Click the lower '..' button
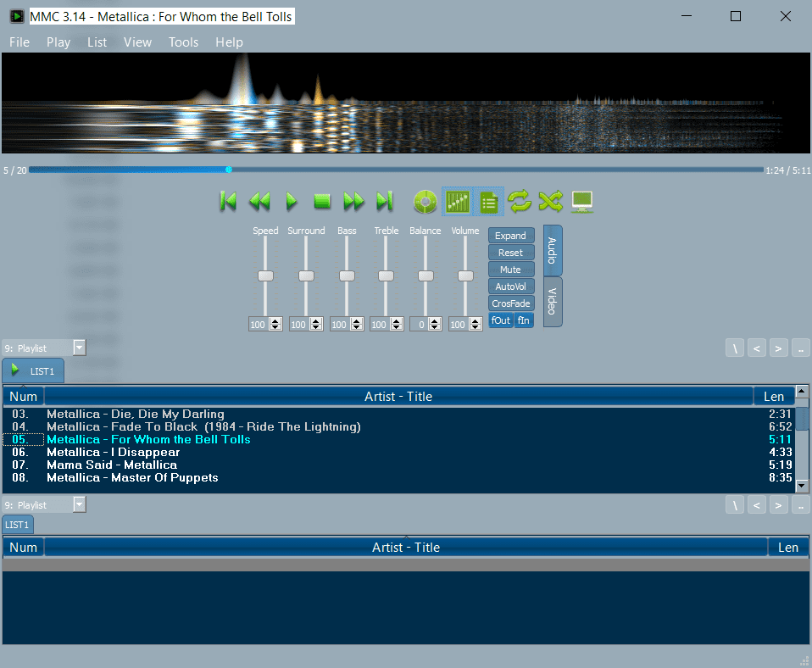 coord(801,504)
